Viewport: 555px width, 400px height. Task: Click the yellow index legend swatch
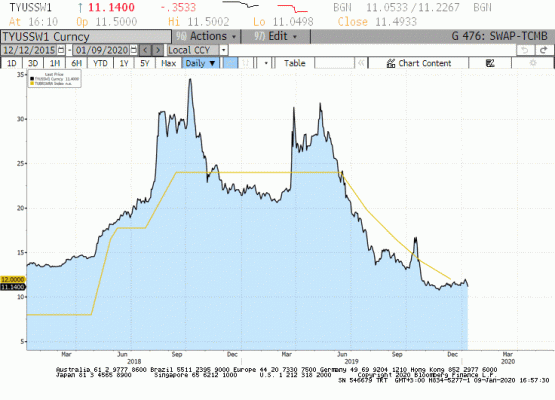pyautogui.click(x=32, y=84)
